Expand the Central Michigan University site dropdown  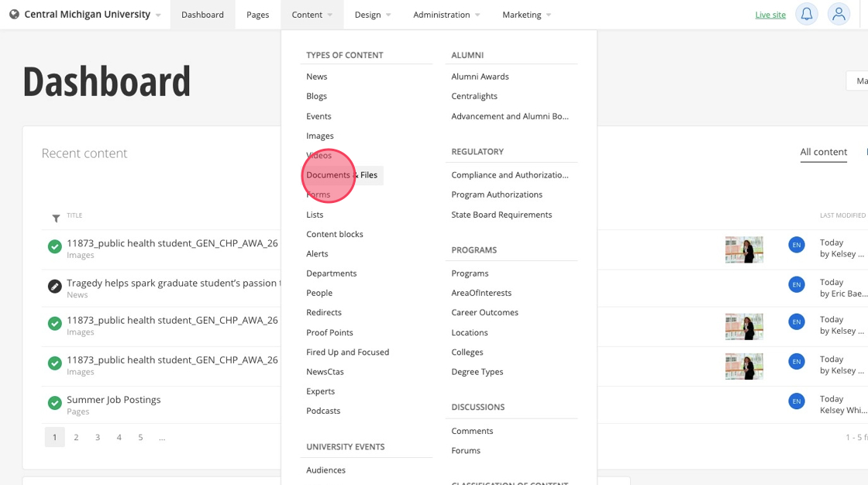(x=158, y=15)
